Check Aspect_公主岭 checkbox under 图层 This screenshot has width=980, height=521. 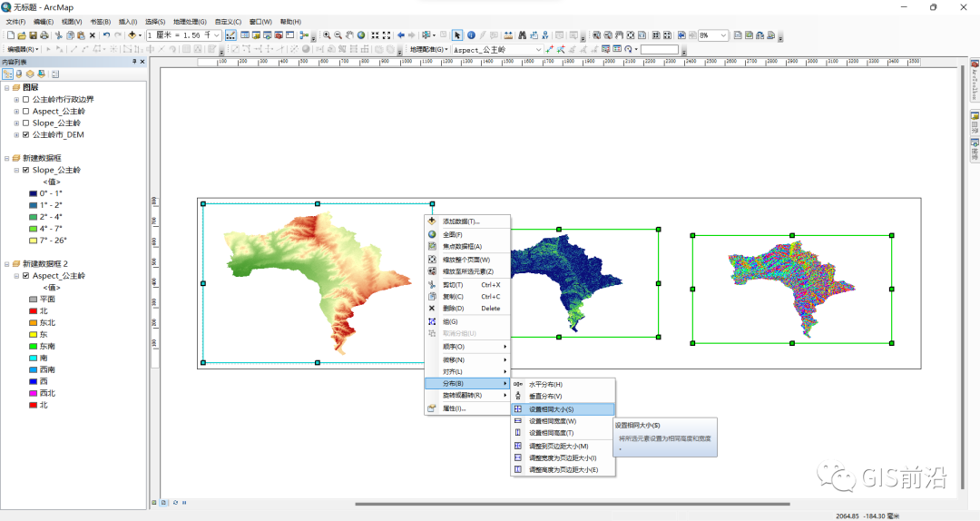(25, 112)
